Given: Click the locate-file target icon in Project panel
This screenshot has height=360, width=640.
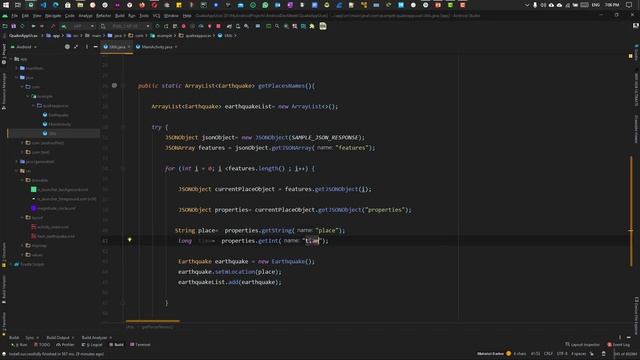Looking at the screenshot, I should (67, 47).
